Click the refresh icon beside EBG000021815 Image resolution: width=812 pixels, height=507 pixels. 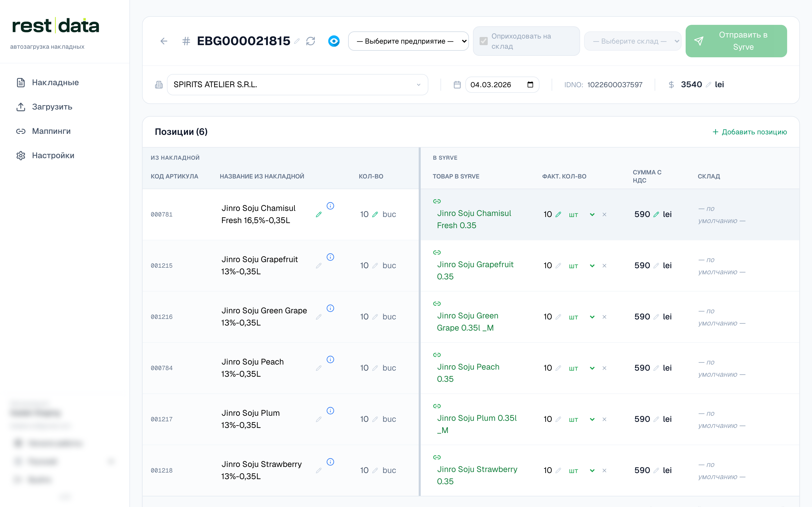(x=311, y=41)
